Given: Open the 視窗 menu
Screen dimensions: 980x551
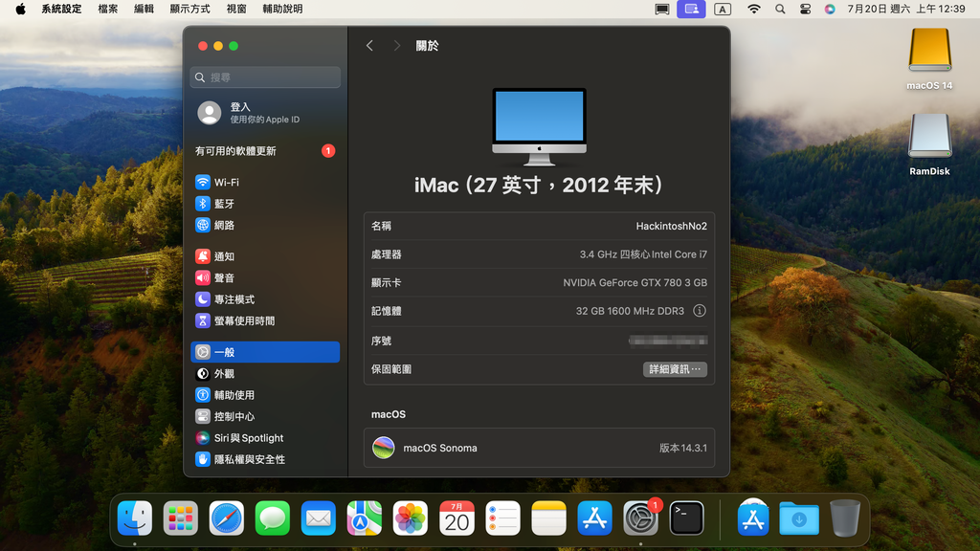Looking at the screenshot, I should click(x=236, y=9).
